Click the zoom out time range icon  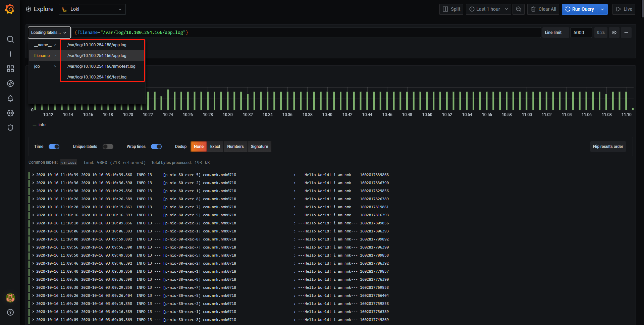[518, 9]
